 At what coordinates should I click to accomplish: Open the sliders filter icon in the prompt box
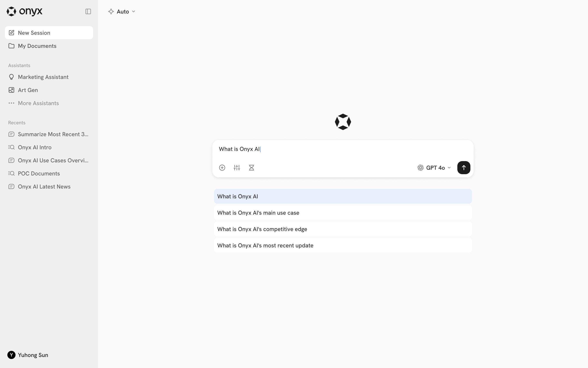(237, 168)
